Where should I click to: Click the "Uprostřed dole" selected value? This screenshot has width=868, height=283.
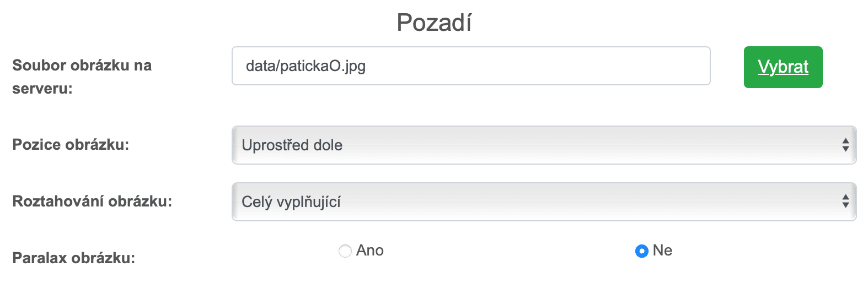pos(292,145)
